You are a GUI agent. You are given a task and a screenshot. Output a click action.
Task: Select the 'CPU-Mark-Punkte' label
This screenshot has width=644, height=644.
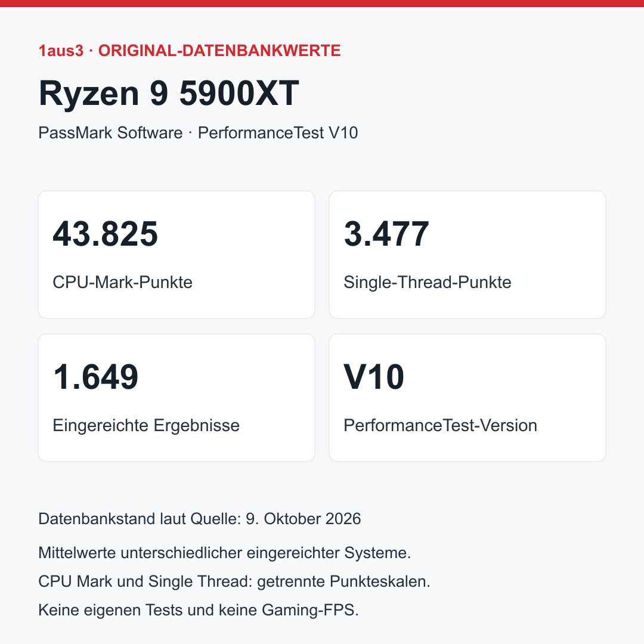point(122,282)
